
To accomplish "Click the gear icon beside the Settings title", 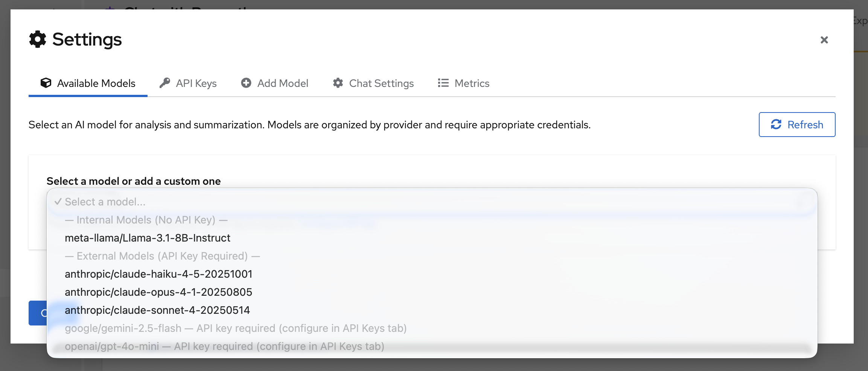I will pos(37,39).
